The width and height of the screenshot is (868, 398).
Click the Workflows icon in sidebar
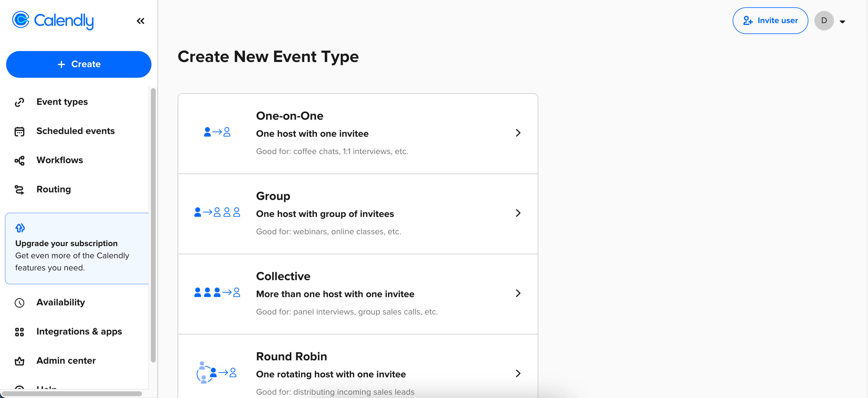coord(19,160)
